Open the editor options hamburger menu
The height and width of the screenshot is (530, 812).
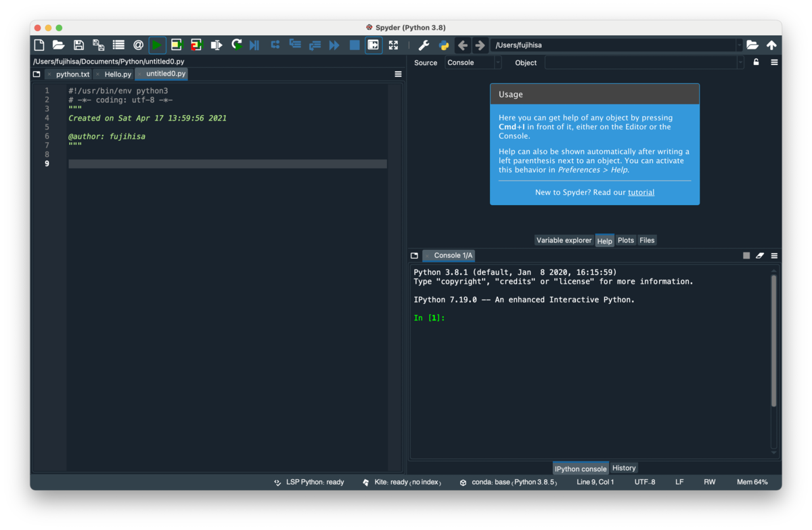tap(398, 74)
